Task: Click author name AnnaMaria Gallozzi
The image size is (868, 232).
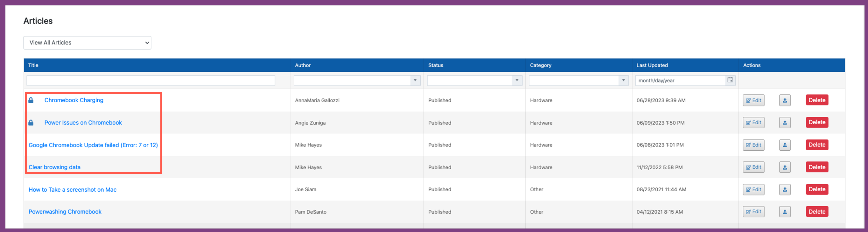Action: click(x=318, y=100)
